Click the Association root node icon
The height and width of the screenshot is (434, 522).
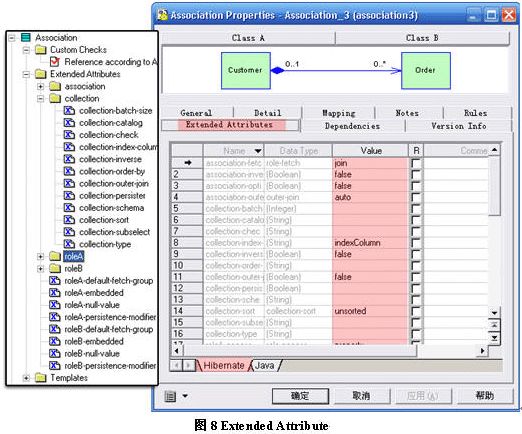pyautogui.click(x=26, y=37)
